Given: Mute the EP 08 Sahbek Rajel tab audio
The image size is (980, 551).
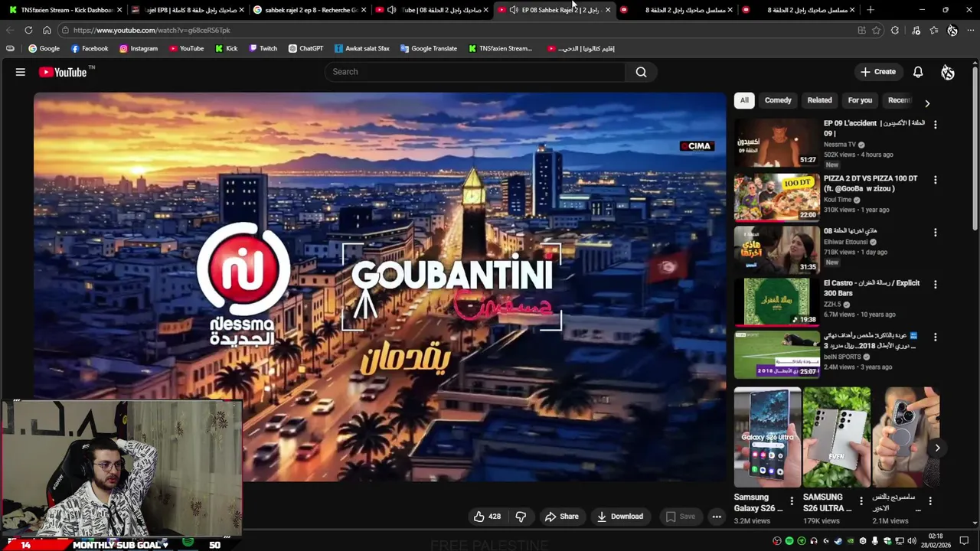Looking at the screenshot, I should pyautogui.click(x=514, y=10).
